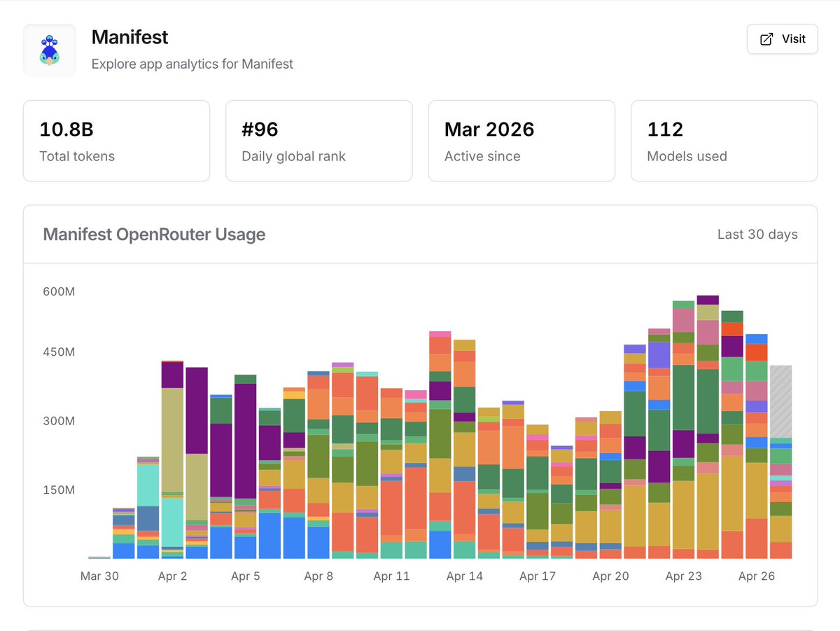Click the 450M y-axis label
This screenshot has height=631, width=840.
point(59,352)
